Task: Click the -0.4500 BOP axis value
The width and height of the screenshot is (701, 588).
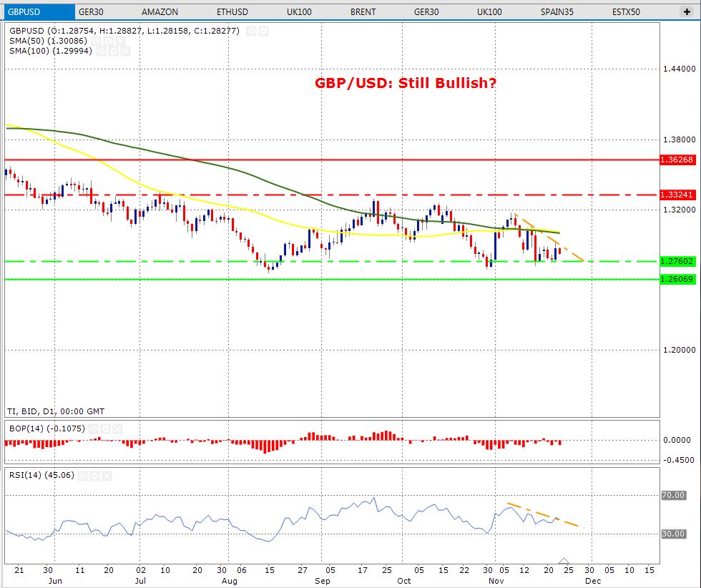Action: tap(678, 460)
